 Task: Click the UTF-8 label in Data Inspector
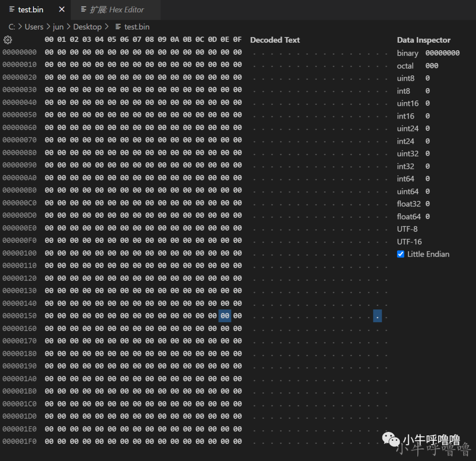pyautogui.click(x=407, y=229)
